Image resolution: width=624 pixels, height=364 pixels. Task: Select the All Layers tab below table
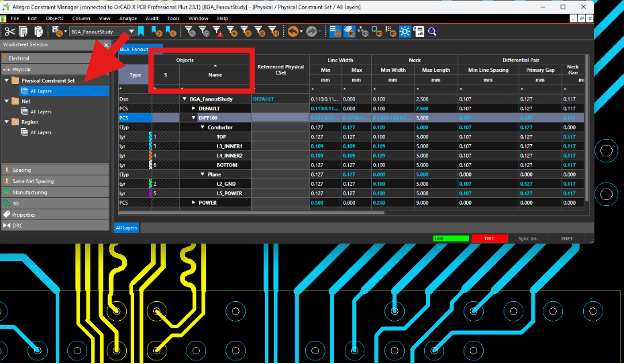[127, 228]
